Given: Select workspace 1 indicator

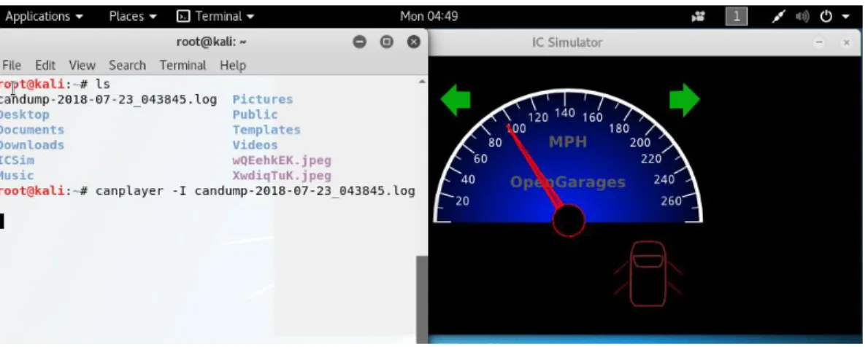Looking at the screenshot, I should (737, 17).
